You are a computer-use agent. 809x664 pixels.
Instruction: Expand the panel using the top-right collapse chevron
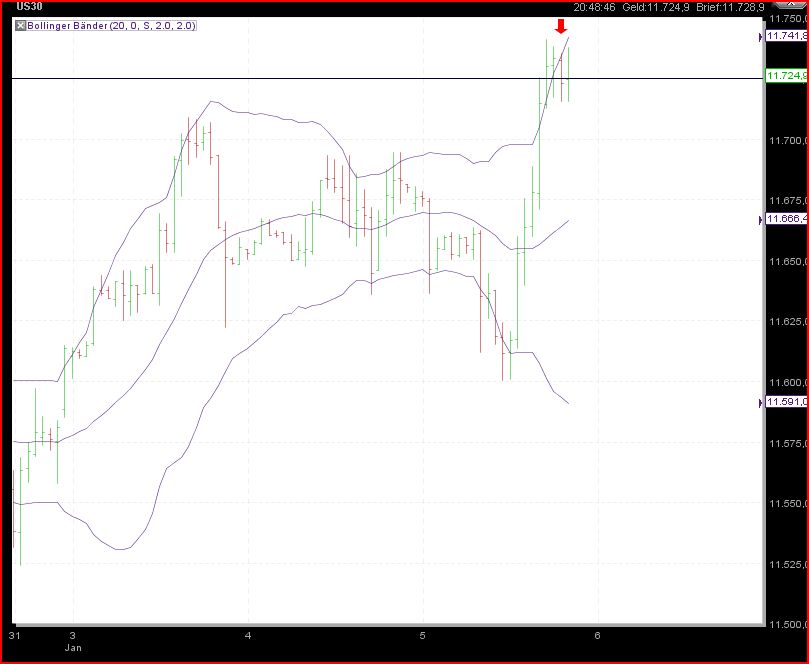(791, 4)
